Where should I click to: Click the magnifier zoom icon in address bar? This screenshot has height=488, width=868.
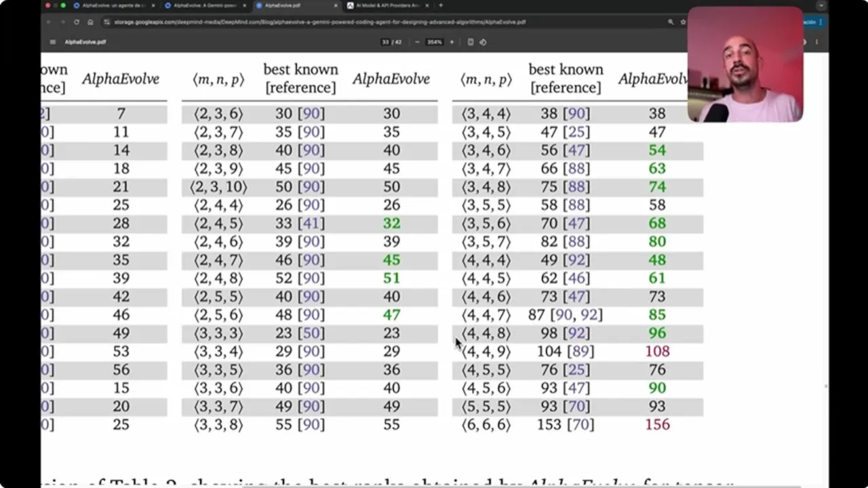point(671,22)
